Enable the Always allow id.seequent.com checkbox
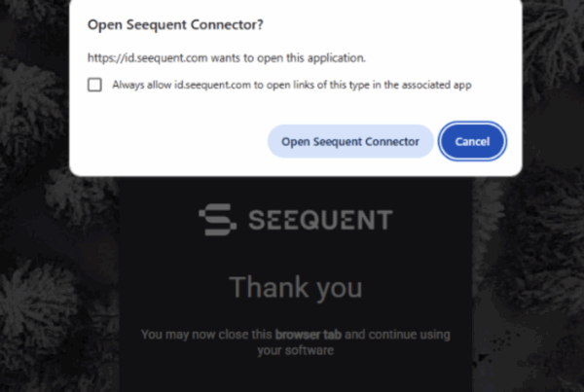Image resolution: width=584 pixels, height=392 pixels. tap(94, 85)
